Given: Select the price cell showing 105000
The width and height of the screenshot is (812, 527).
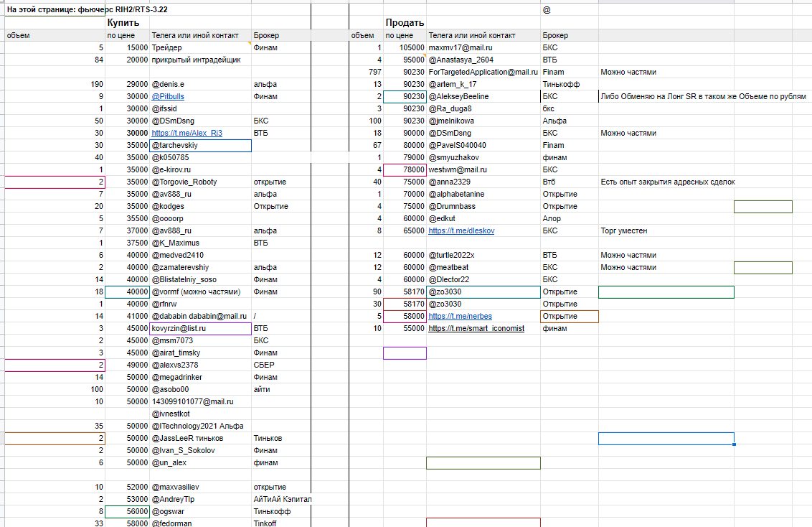Looking at the screenshot, I should tap(405, 47).
